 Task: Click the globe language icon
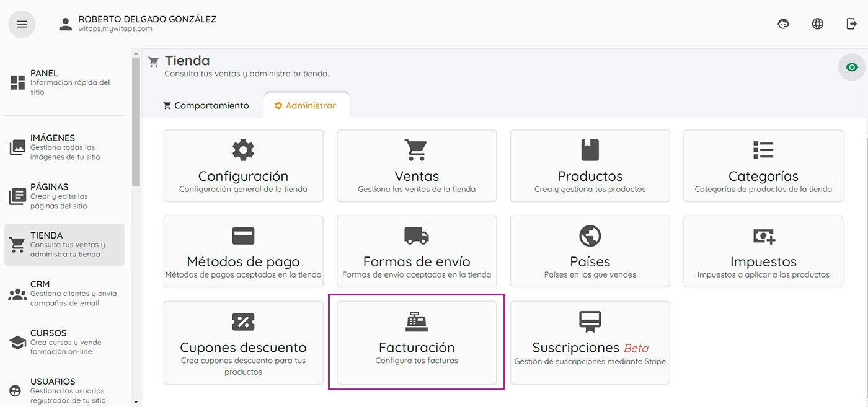click(x=818, y=24)
